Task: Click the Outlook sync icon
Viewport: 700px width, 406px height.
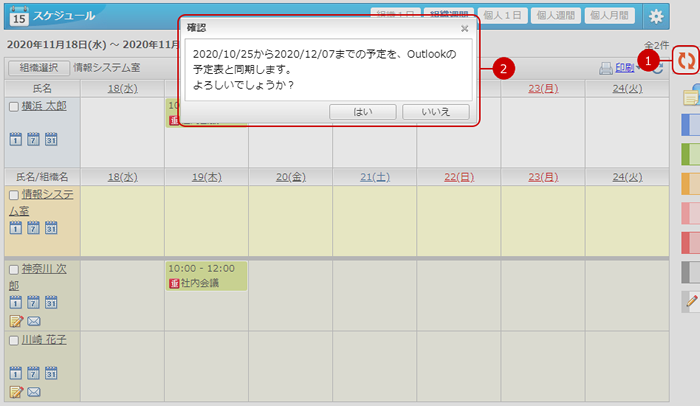Action: [685, 61]
